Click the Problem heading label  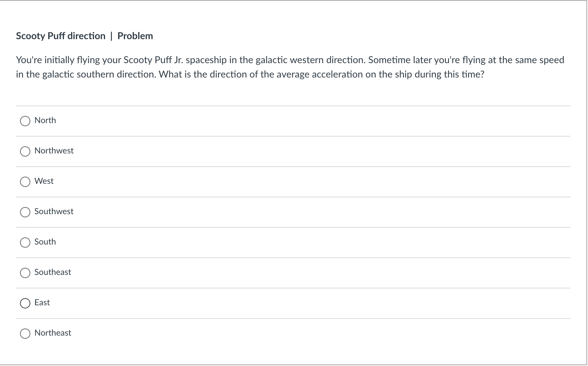[x=135, y=36]
